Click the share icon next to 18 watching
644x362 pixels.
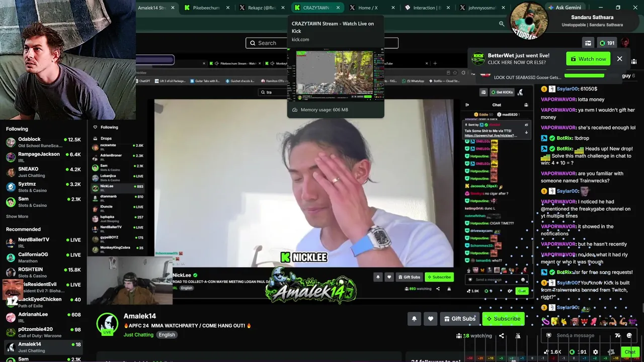point(501,336)
